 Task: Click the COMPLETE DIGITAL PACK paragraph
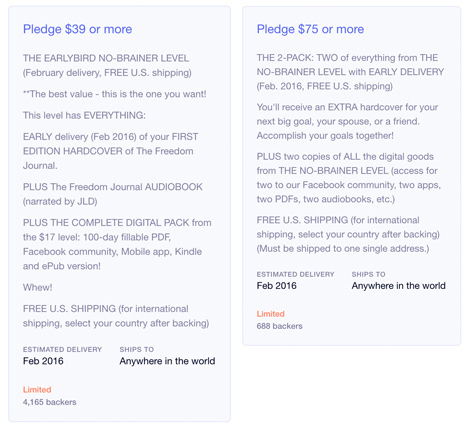pyautogui.click(x=117, y=244)
